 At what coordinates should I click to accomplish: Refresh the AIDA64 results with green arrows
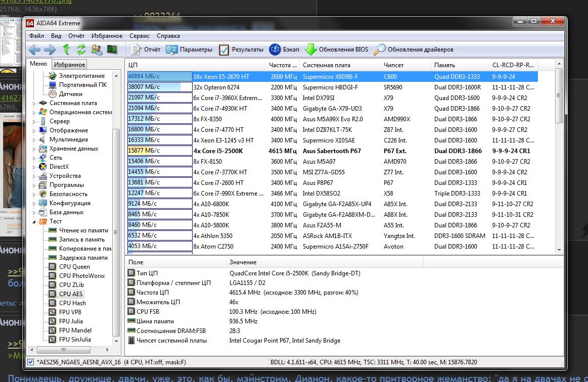tap(81, 50)
